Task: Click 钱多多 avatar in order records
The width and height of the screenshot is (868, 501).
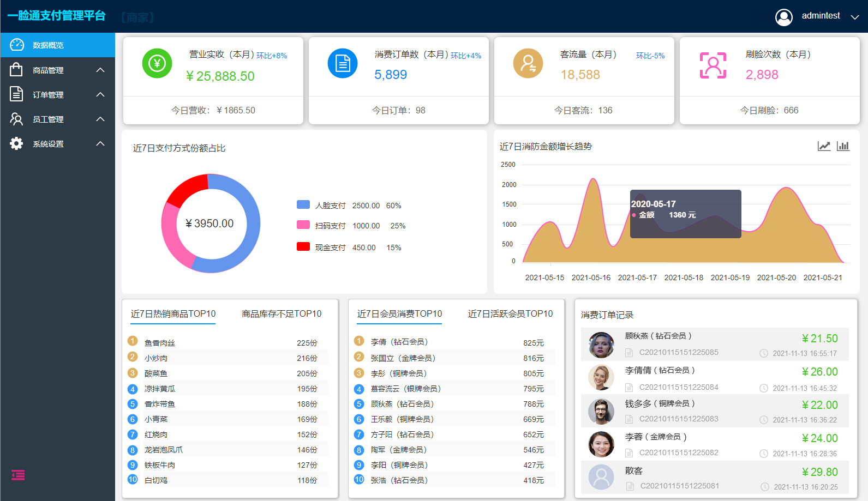Action: (x=601, y=411)
